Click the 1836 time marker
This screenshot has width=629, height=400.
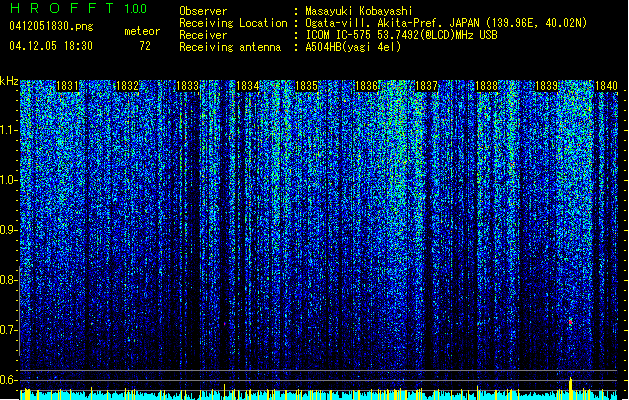pos(367,86)
